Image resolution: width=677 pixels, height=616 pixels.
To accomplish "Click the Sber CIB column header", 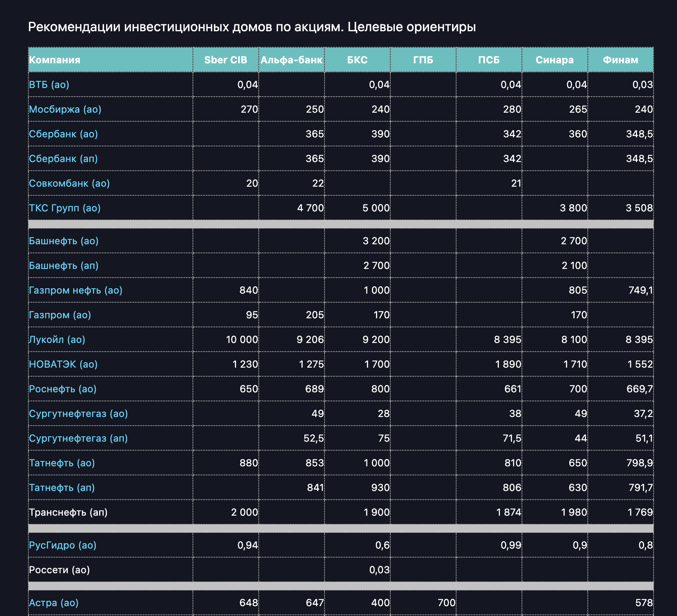I will [226, 60].
